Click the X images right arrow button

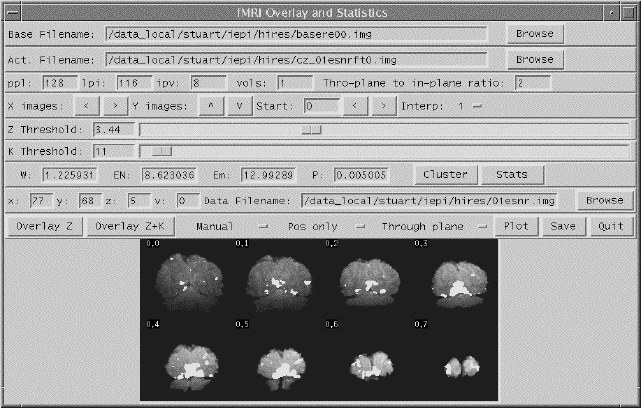click(118, 105)
